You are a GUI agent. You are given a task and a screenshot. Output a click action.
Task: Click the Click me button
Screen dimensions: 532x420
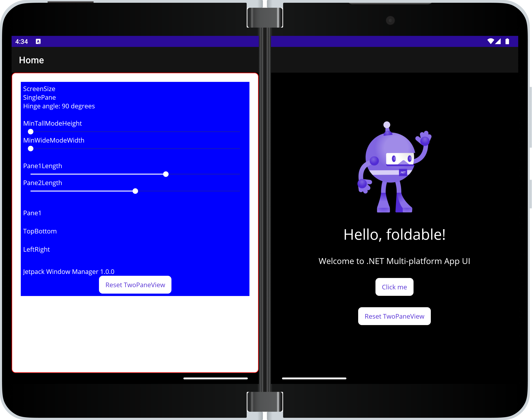click(x=394, y=287)
